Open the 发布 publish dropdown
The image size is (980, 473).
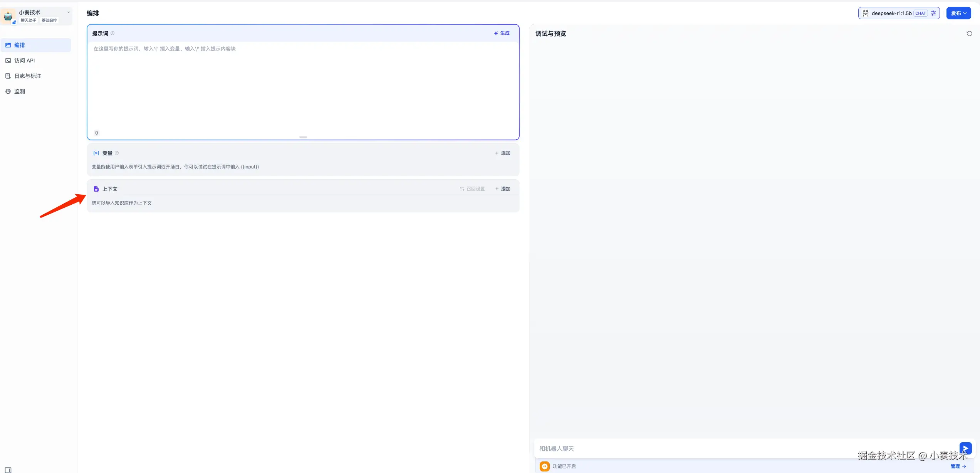pyautogui.click(x=958, y=13)
